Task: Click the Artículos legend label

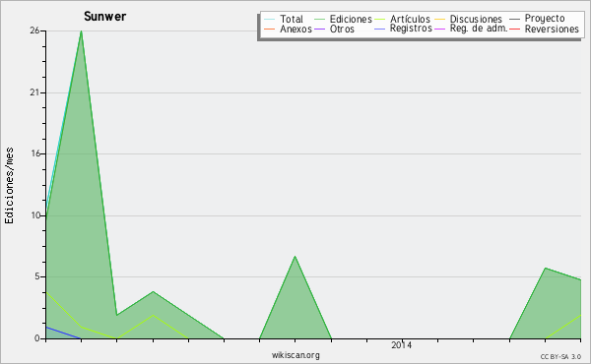Action: click(410, 20)
